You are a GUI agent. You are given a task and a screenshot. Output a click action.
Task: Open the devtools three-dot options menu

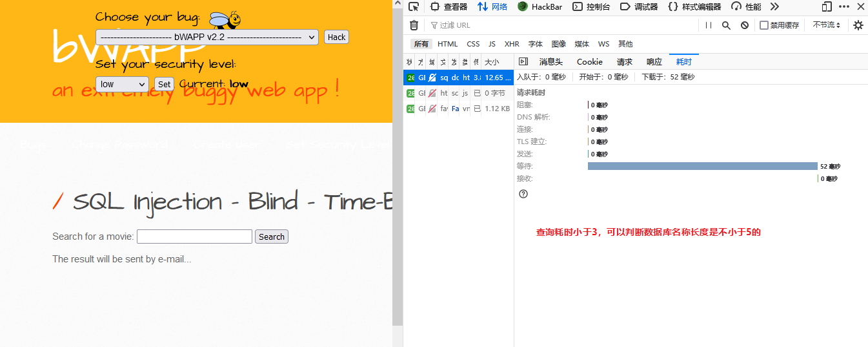[x=844, y=6]
